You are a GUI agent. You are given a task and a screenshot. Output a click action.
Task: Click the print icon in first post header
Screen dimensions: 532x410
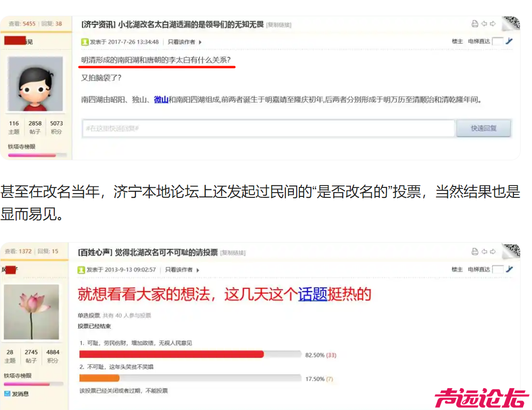coord(474,24)
